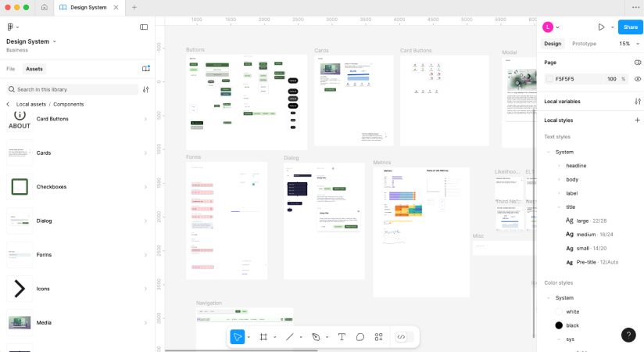Screen dimensions: 644x352
Task: Open dropdown next to the Line tool
Action: coord(301,337)
